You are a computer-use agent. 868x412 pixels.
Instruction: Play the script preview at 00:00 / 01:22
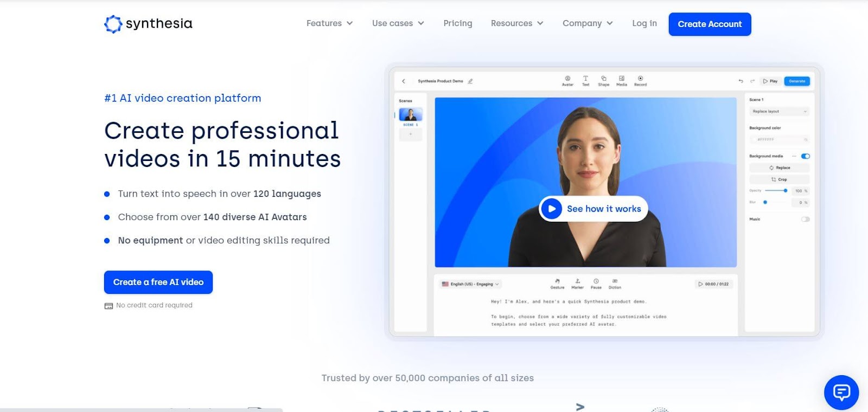click(714, 284)
